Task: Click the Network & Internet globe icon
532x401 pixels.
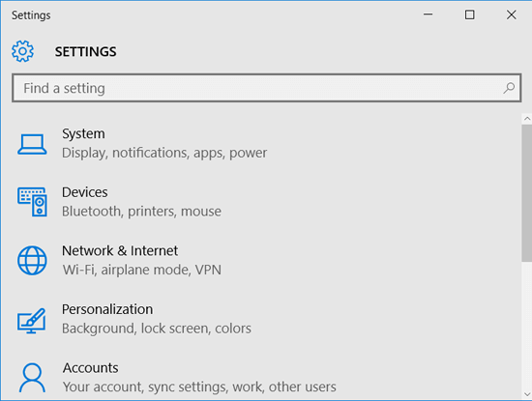Action: click(x=32, y=260)
